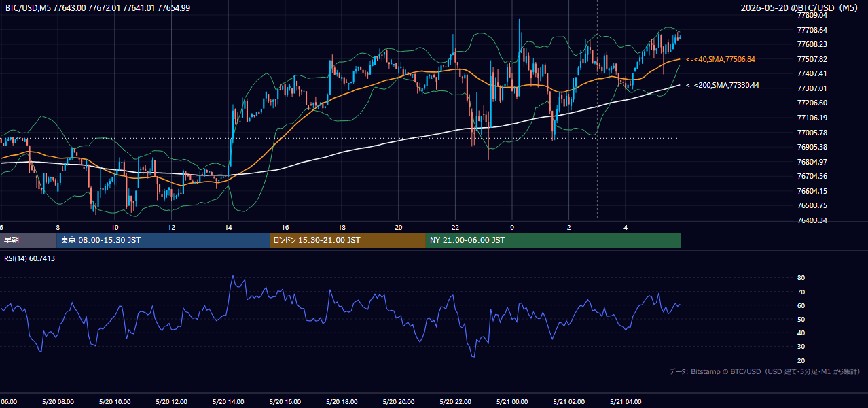This screenshot has height=408, width=868.
Task: Click price axis label 76905.38
Action: point(813,147)
